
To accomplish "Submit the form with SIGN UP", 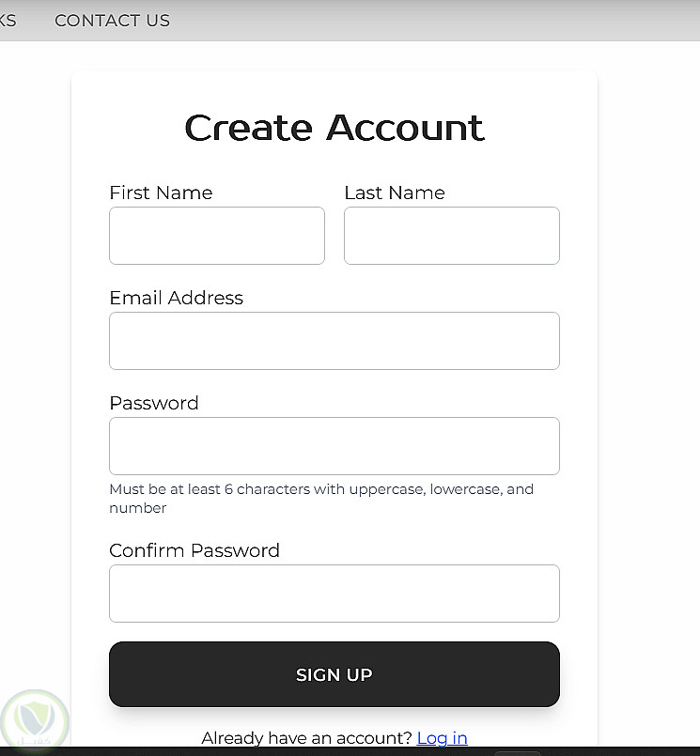I will [334, 674].
